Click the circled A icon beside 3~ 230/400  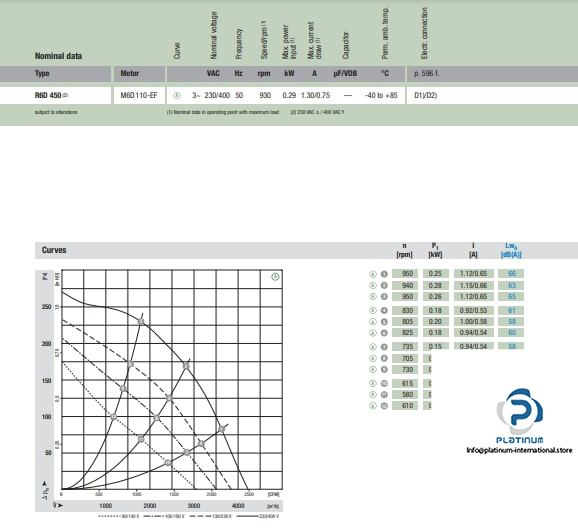tap(177, 95)
